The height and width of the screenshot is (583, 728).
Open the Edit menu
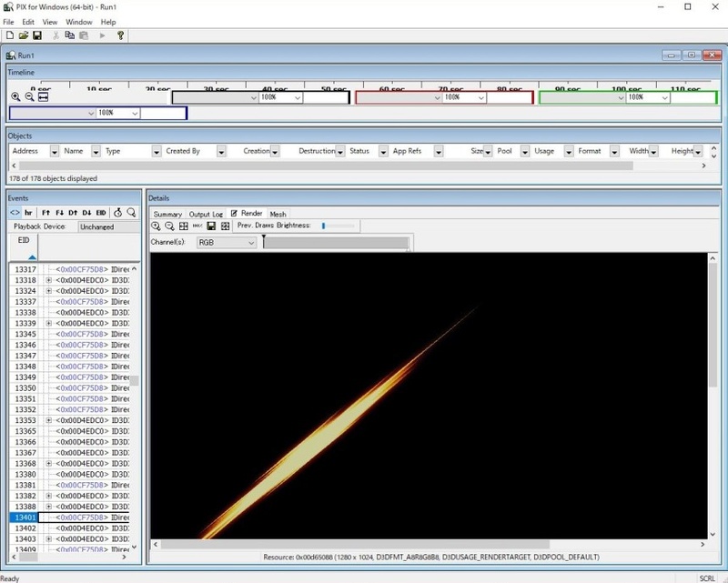point(28,22)
